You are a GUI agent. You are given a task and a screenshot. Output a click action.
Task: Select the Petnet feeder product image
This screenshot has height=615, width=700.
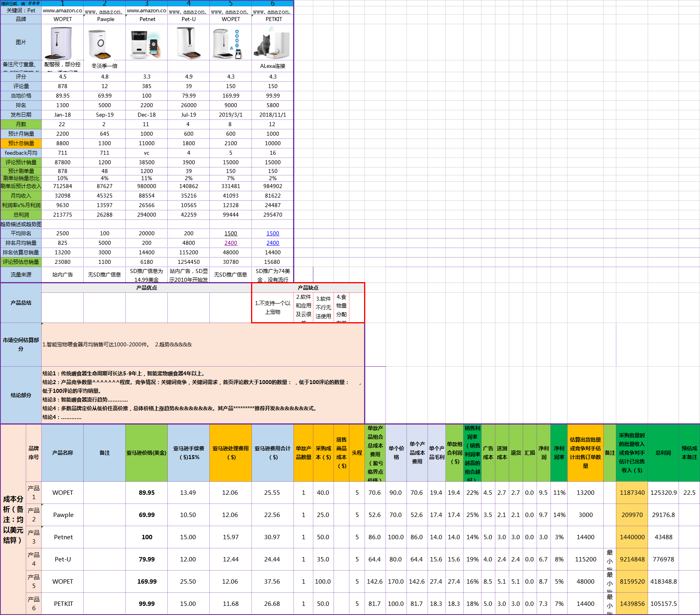tap(146, 44)
